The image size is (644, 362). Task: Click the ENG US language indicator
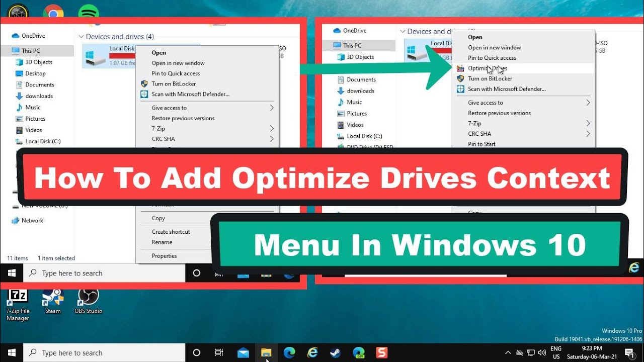coord(556,352)
